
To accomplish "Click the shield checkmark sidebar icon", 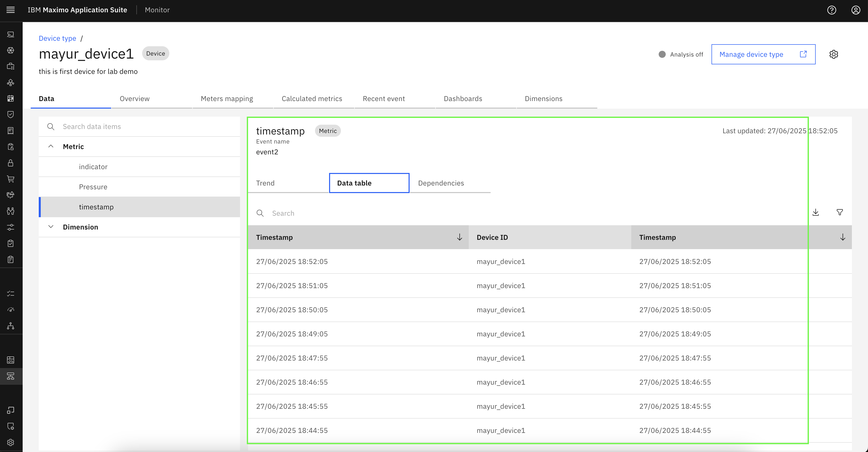I will tap(11, 114).
